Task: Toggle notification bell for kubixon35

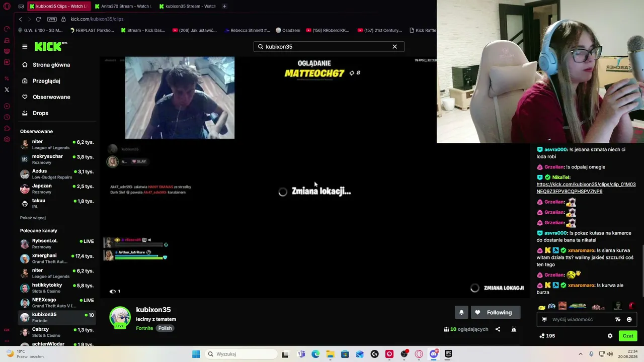Action: click(461, 312)
